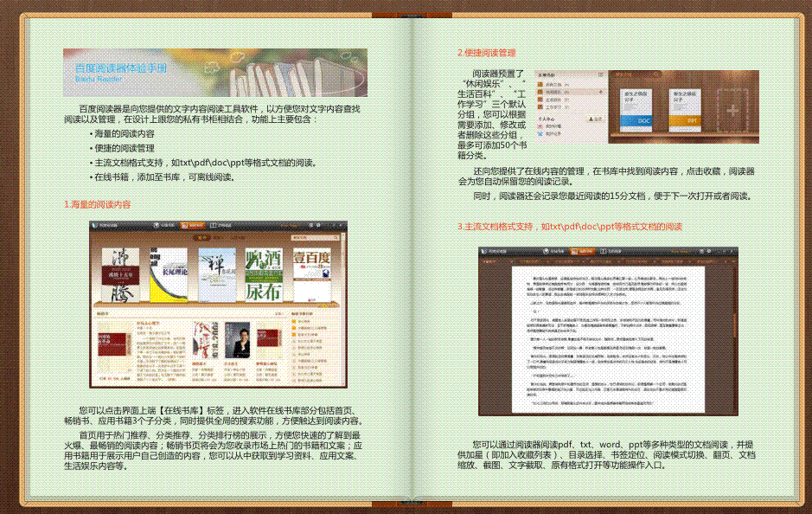Click the white document page in reader screenshot
Image resolution: width=812 pixels, height=514 pixels.
pos(608,340)
